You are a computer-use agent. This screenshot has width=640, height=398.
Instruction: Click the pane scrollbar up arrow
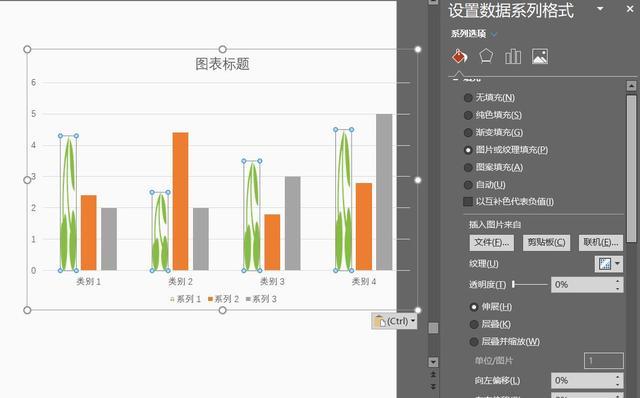tap(631, 86)
